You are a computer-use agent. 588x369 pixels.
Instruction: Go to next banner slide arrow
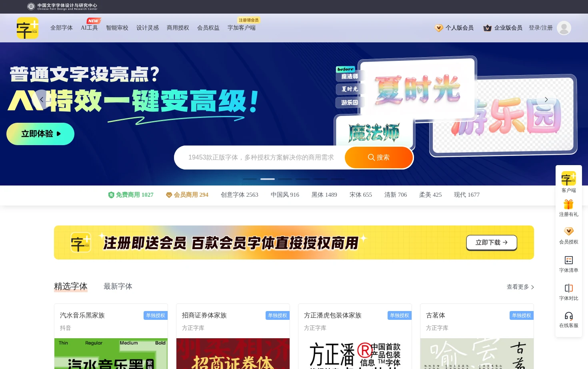click(x=546, y=100)
